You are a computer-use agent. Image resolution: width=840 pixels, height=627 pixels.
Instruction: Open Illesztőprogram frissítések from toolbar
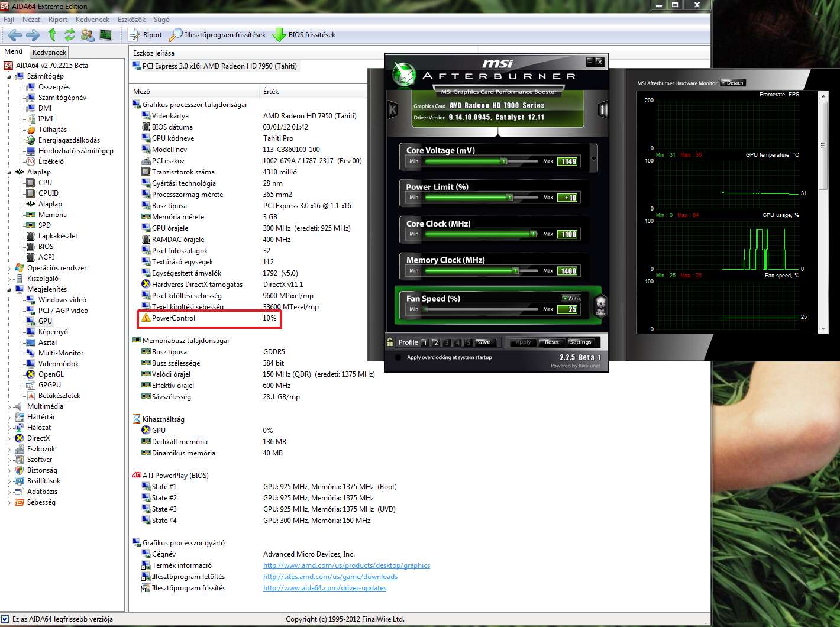pyautogui.click(x=217, y=35)
